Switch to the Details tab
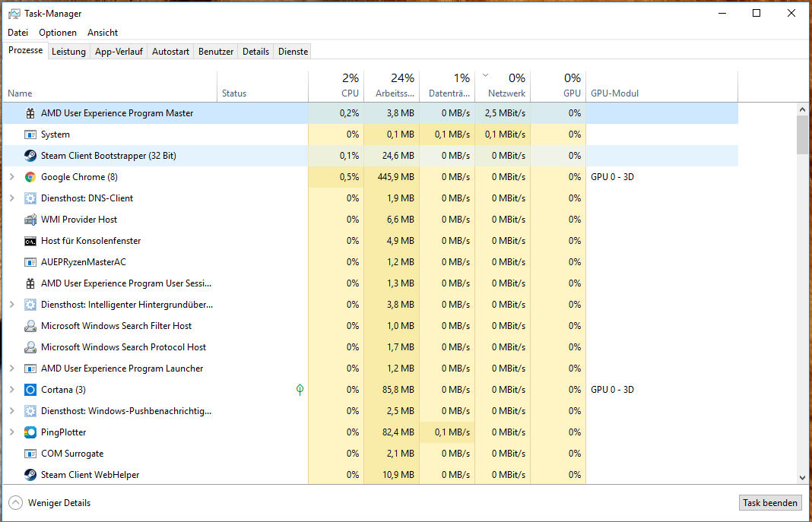Image resolution: width=812 pixels, height=522 pixels. click(x=255, y=52)
